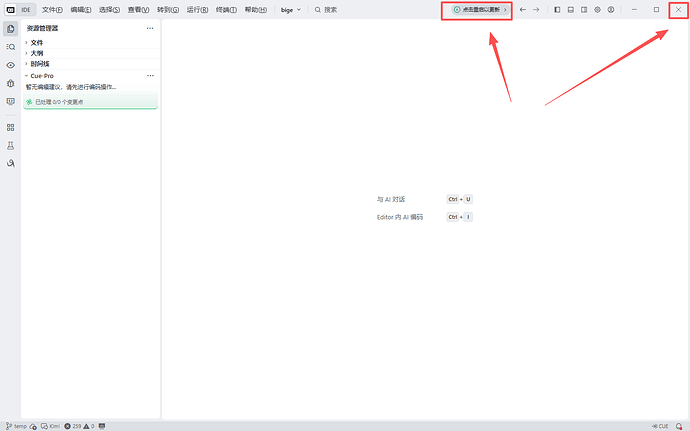Viewport: 690px width, 431px height.
Task: Expand the 文件 section
Action: (x=91, y=43)
